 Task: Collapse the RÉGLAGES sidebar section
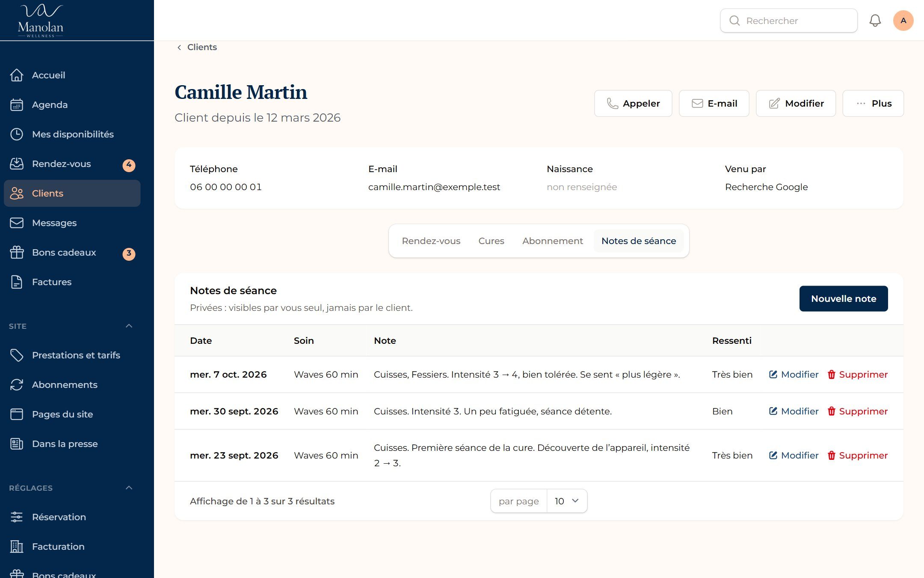pyautogui.click(x=129, y=488)
